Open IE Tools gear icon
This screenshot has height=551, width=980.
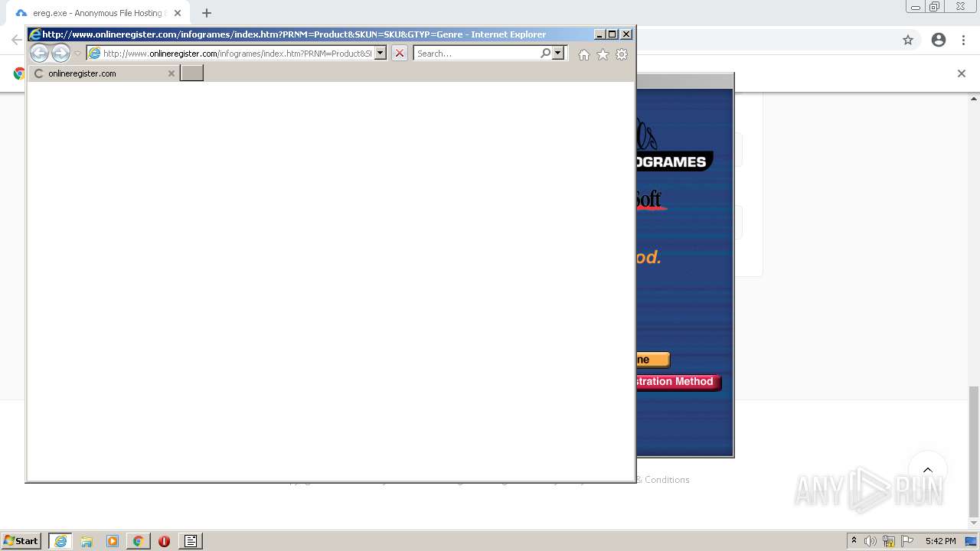pyautogui.click(x=622, y=54)
